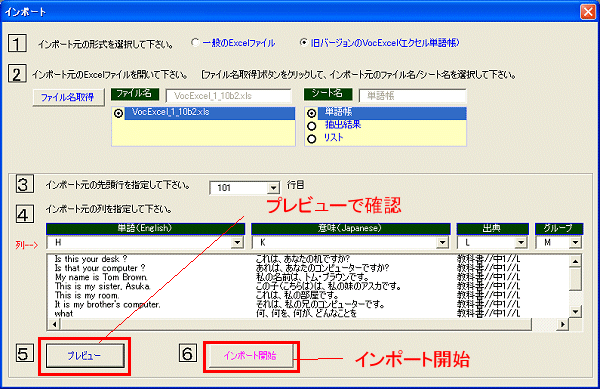600x389 pixels.
Task: Click the グループ column header
Action: [559, 229]
